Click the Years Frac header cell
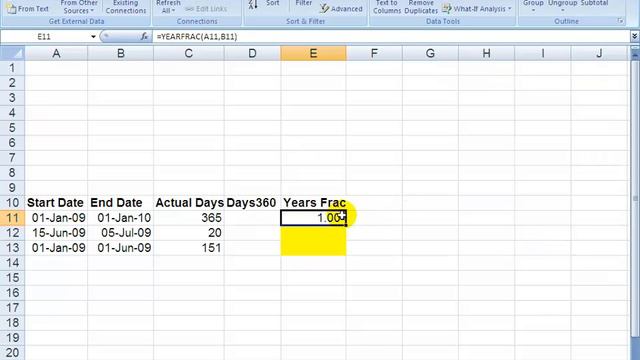The height and width of the screenshot is (360, 640). (x=313, y=203)
